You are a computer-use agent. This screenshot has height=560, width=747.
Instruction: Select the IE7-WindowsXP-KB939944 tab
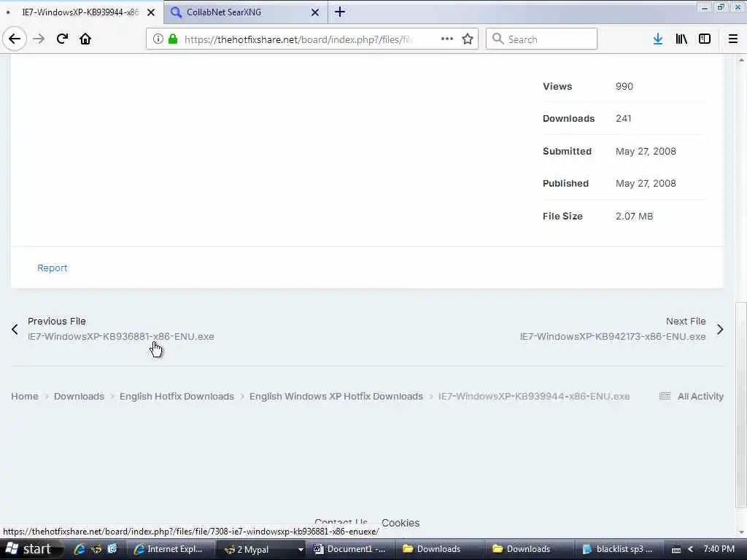[81, 12]
